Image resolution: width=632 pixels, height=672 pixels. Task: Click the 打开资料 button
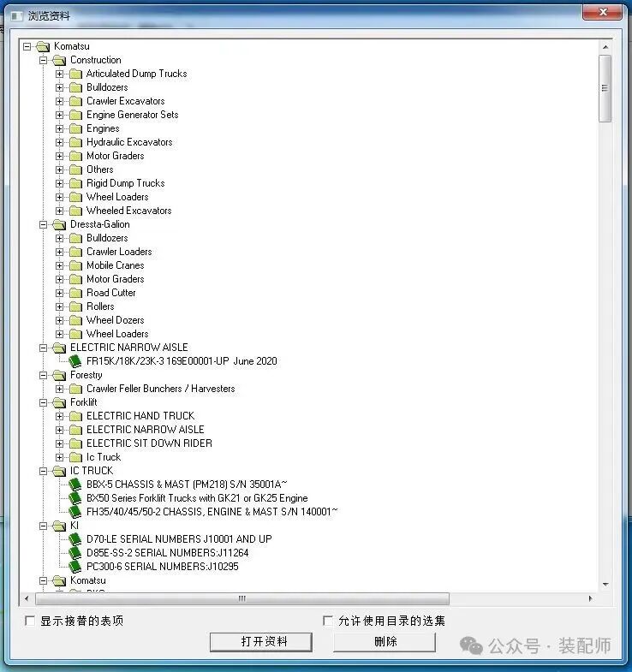pyautogui.click(x=261, y=641)
